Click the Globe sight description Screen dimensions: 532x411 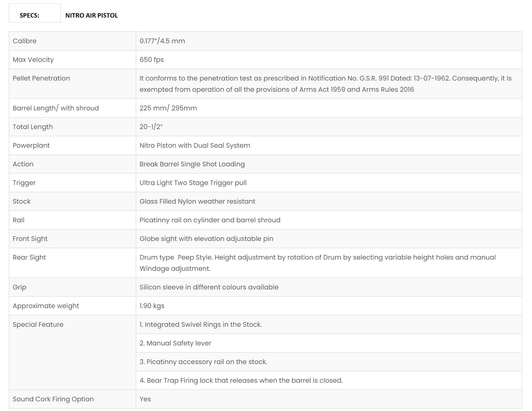206,239
